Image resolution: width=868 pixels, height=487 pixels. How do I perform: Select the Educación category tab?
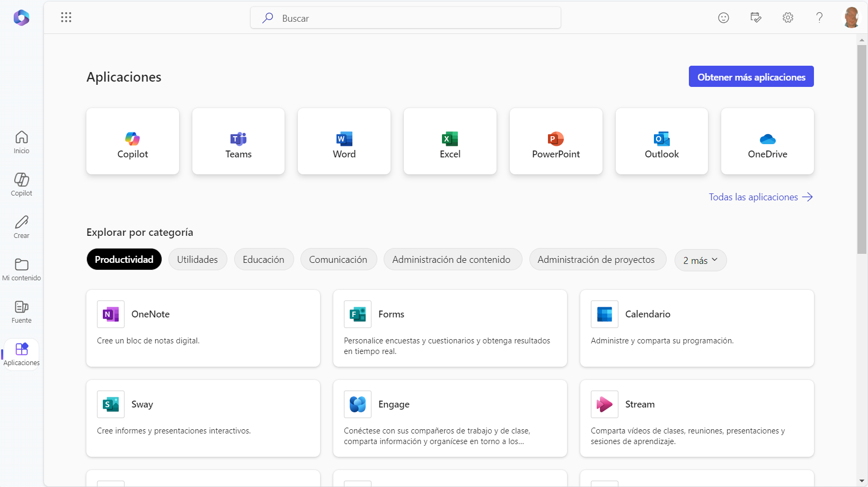[x=263, y=259]
